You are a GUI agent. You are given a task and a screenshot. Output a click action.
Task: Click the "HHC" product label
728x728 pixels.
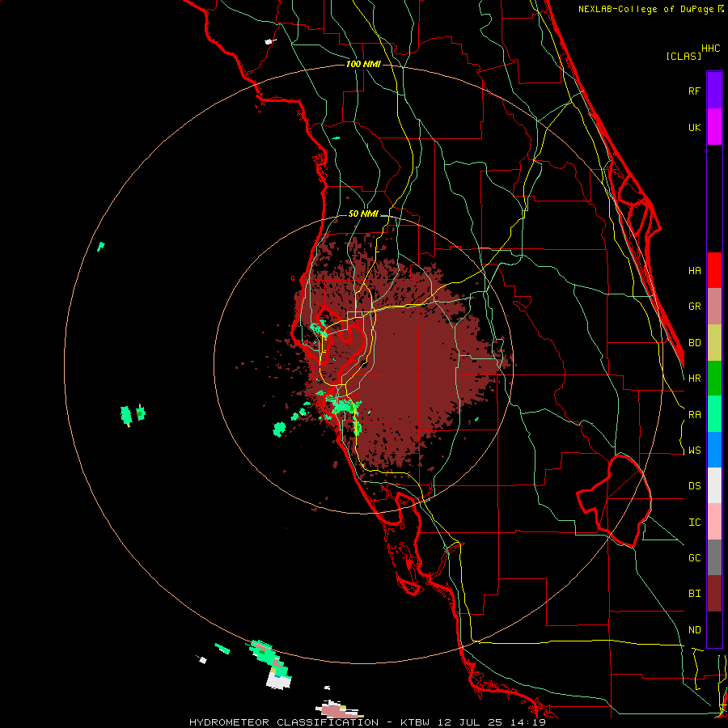711,49
